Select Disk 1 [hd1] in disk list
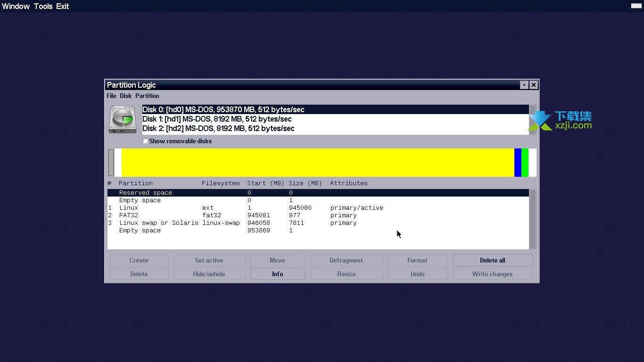The width and height of the screenshot is (644, 362). pos(336,119)
